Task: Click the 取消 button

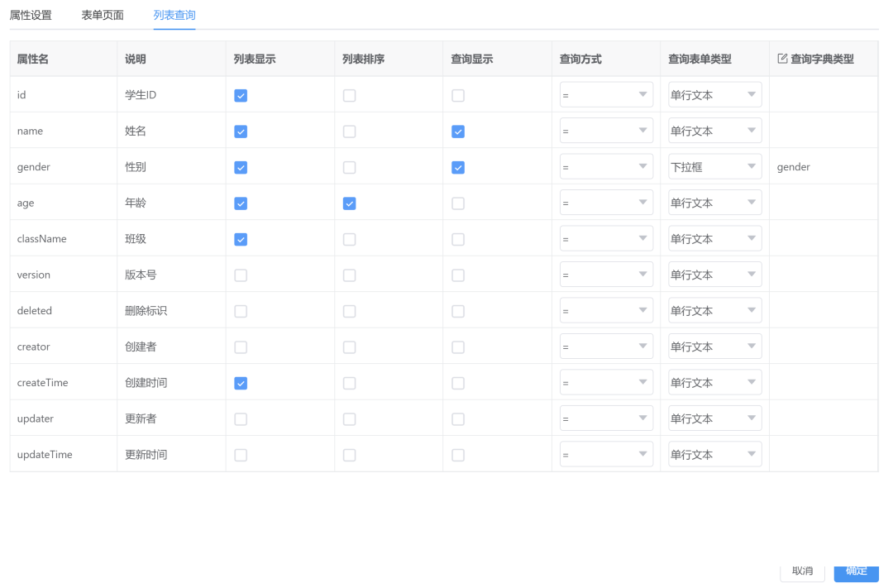Action: pyautogui.click(x=802, y=571)
